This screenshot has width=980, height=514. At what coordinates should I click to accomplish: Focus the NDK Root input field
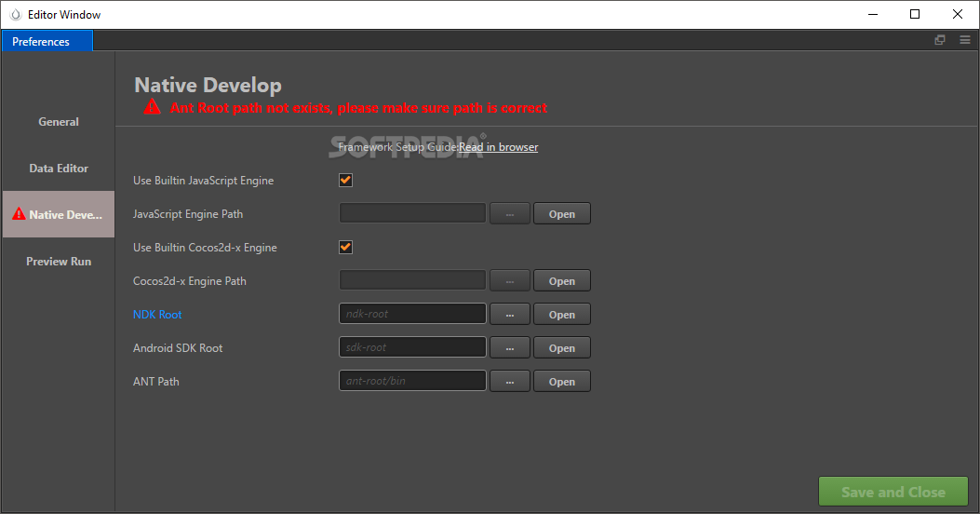tap(412, 314)
